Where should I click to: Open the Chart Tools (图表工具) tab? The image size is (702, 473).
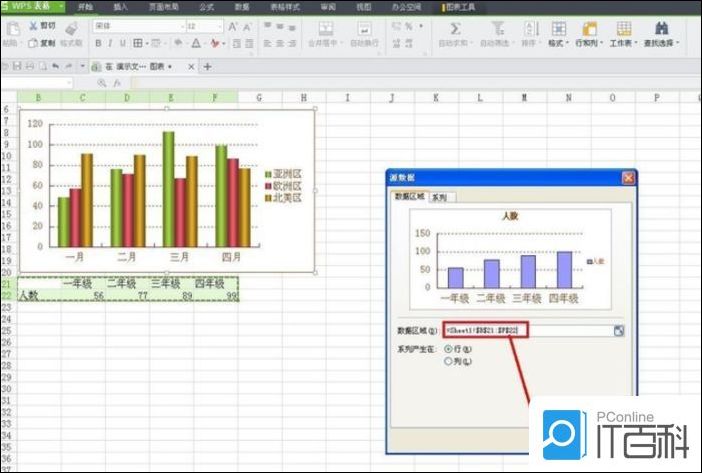[458, 7]
